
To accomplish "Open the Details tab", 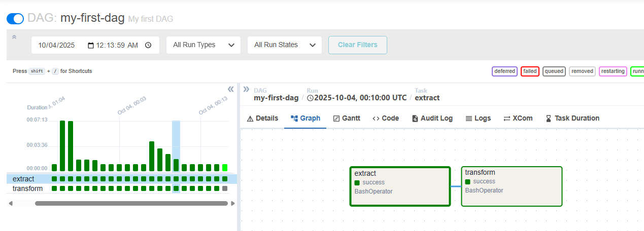I will tap(262, 118).
